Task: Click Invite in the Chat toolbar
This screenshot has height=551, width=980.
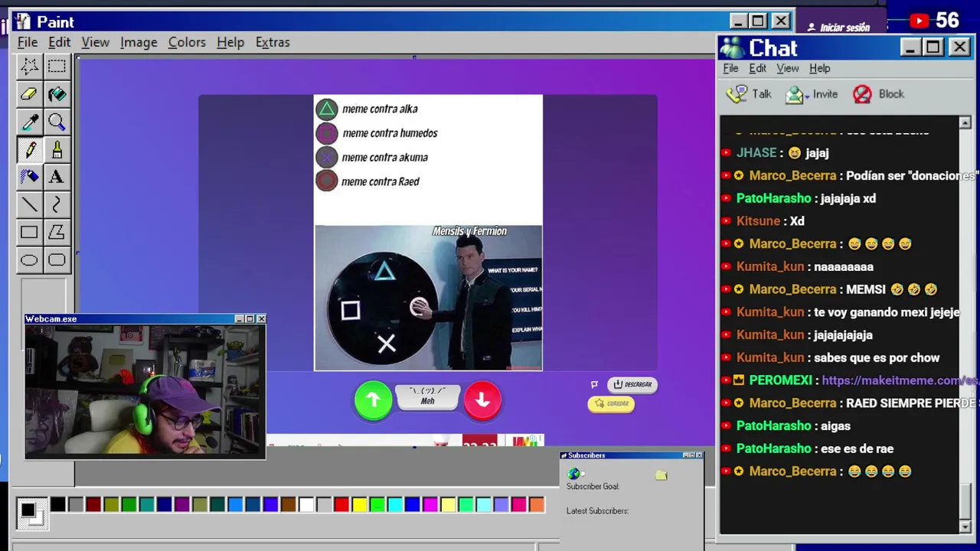Action: click(x=812, y=94)
